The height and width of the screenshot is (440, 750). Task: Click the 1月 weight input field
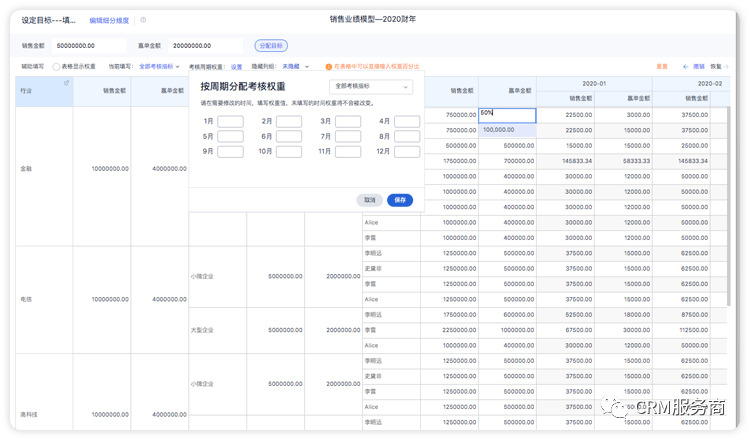[x=230, y=121]
